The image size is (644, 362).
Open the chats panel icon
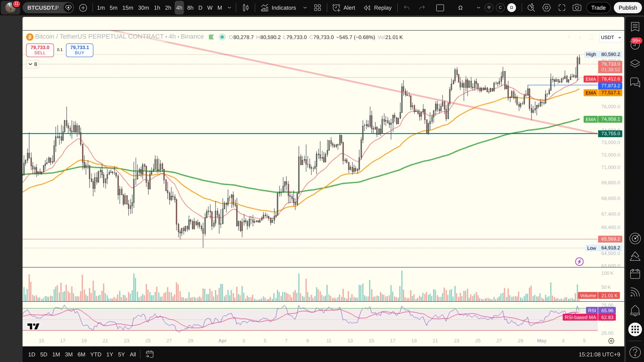[x=635, y=82]
